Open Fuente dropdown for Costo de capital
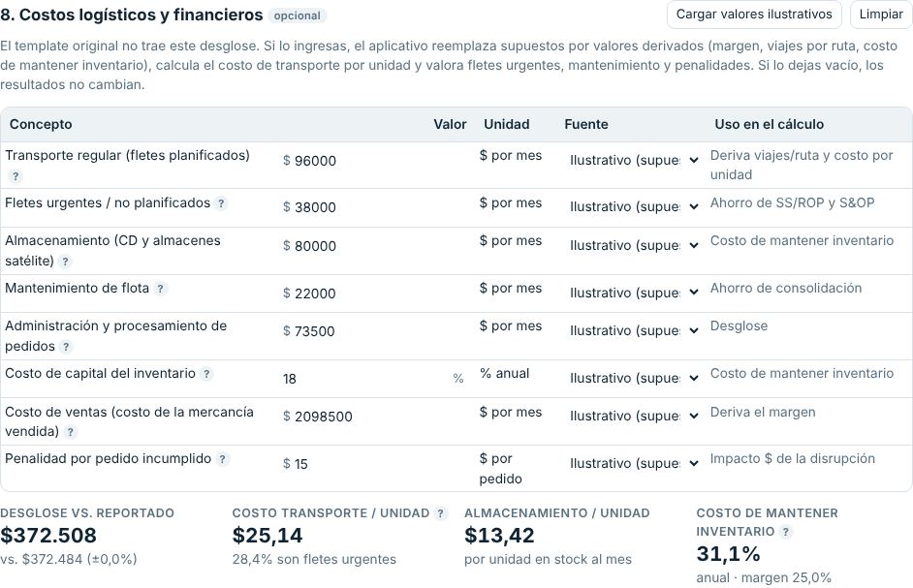Viewport: 913px width, 588px height. point(634,378)
